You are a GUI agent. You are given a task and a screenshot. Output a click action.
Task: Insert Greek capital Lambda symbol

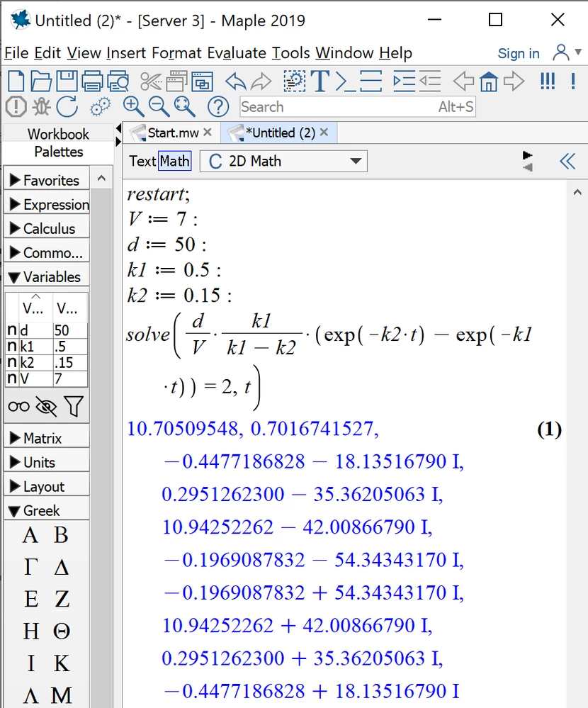click(x=30, y=695)
